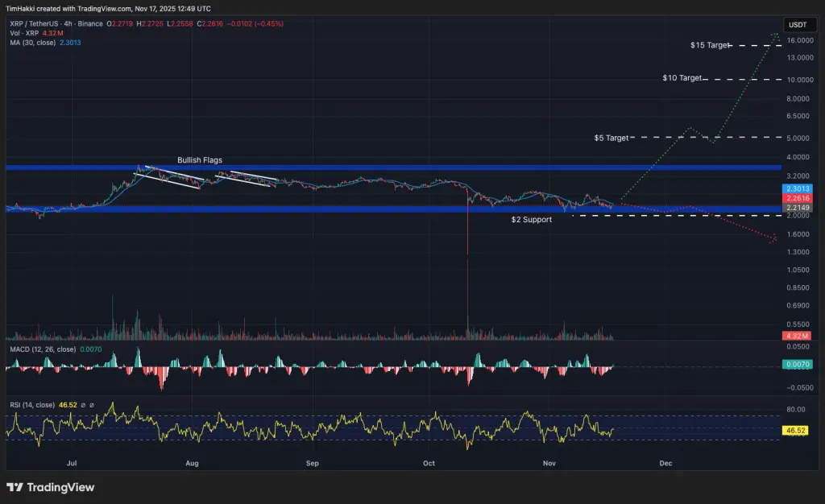Click the 1.6000 price axis label
Viewport: 825px width, 504px height.
pyautogui.click(x=798, y=234)
